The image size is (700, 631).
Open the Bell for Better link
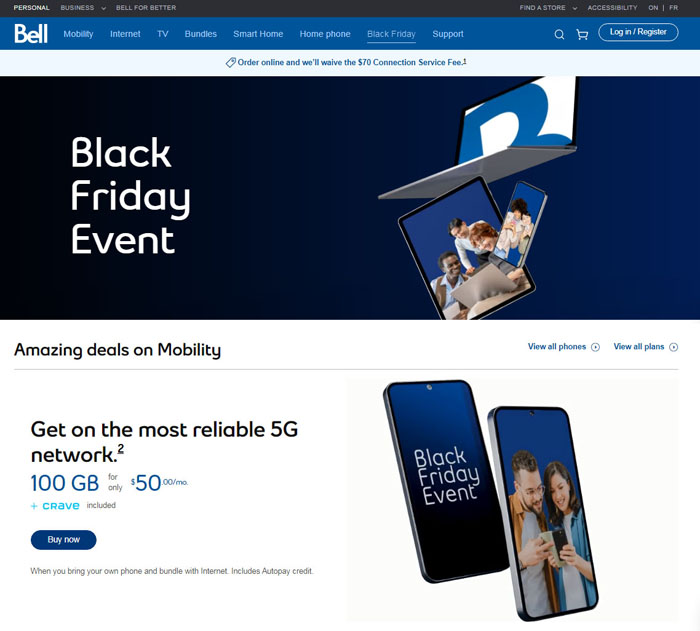coord(146,8)
